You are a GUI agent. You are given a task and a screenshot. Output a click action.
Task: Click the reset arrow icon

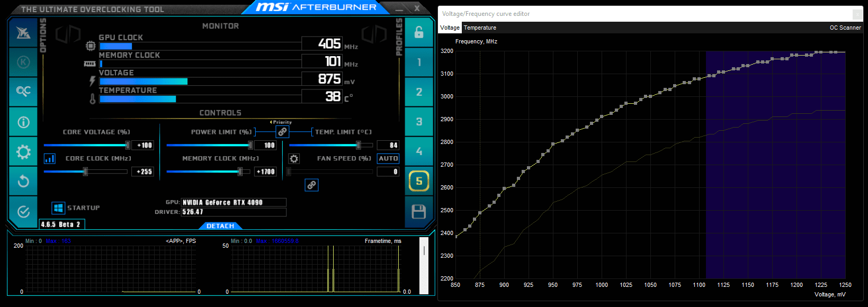[x=23, y=181]
